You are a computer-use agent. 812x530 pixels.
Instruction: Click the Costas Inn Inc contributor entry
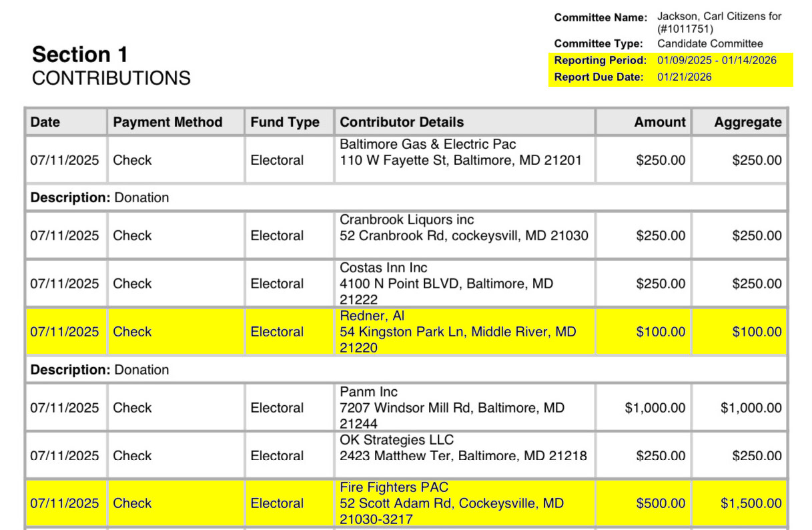(384, 268)
